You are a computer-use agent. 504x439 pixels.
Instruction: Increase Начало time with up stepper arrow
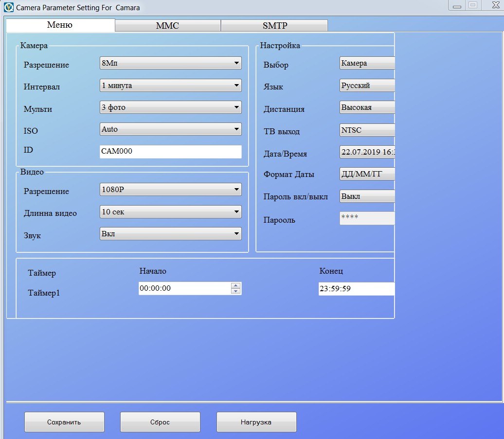(x=236, y=285)
